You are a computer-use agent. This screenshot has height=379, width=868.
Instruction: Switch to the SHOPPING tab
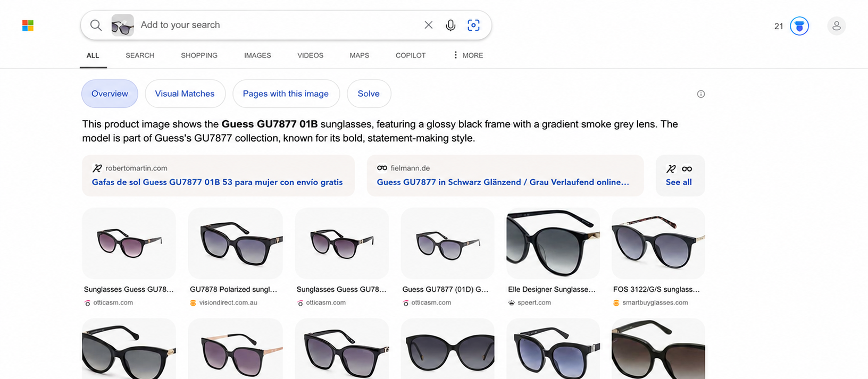(x=199, y=55)
